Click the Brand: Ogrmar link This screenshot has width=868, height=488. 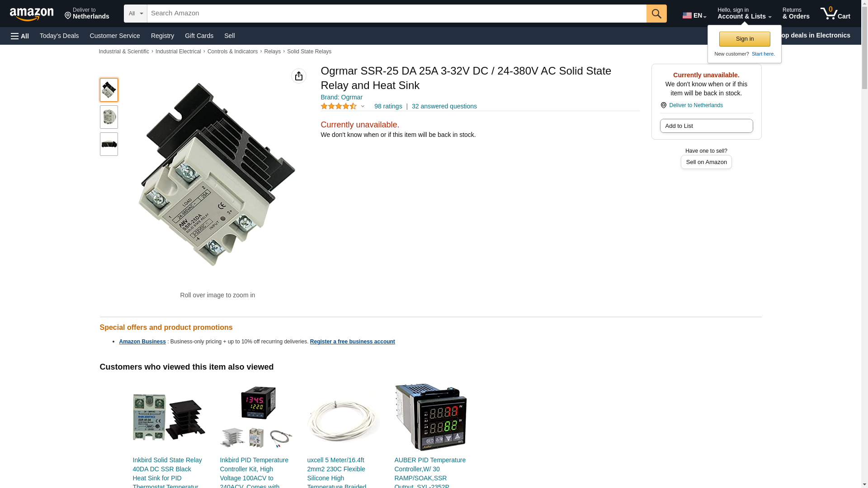tap(342, 98)
